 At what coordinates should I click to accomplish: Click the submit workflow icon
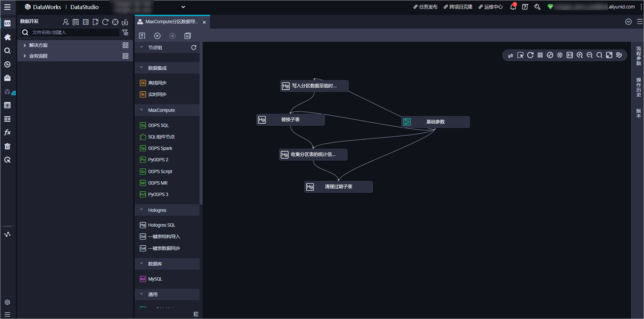pos(142,36)
